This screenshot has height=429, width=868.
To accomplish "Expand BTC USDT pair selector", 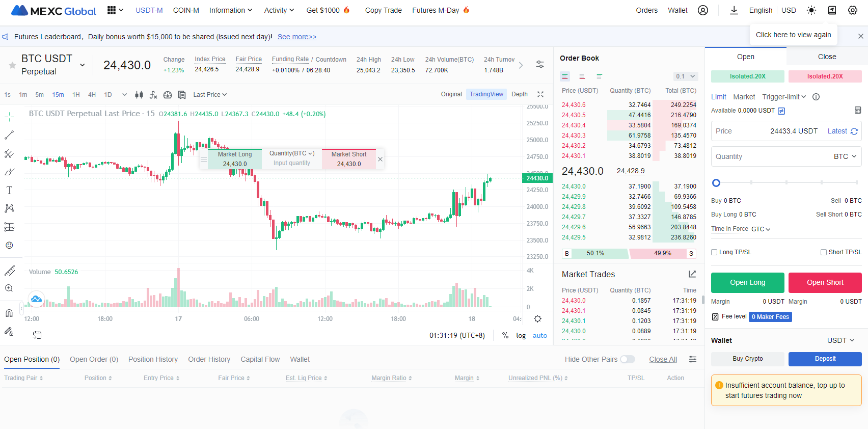I will pos(83,65).
